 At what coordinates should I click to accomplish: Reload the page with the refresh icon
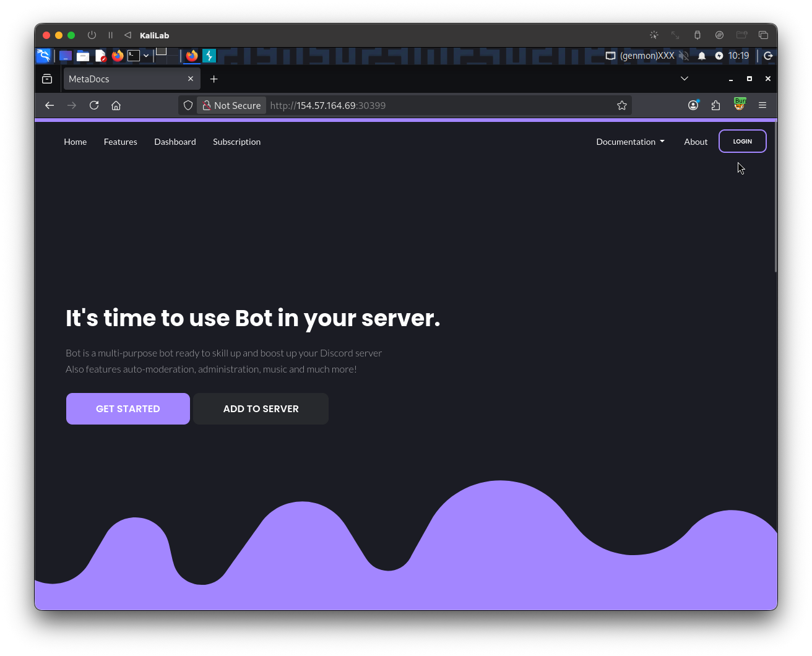[x=94, y=105]
